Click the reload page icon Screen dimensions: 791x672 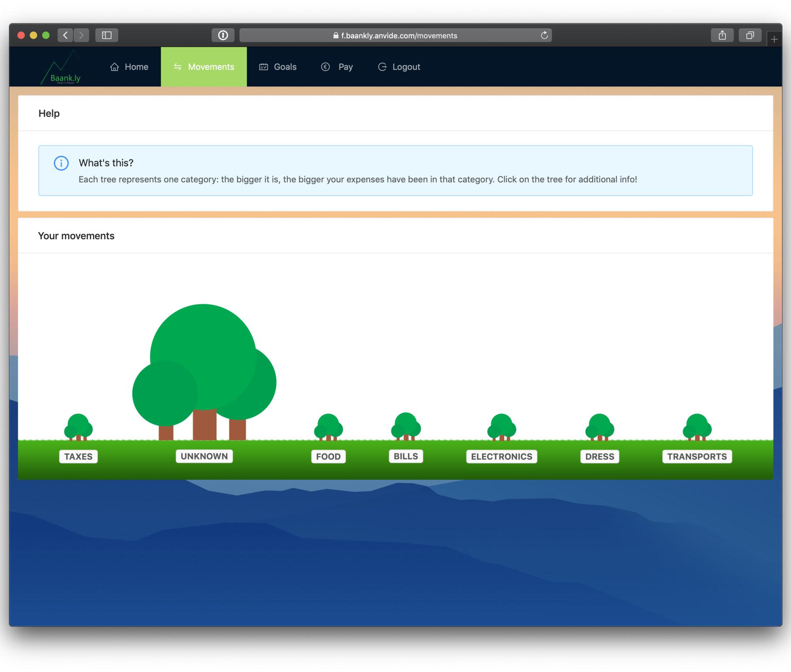point(544,35)
